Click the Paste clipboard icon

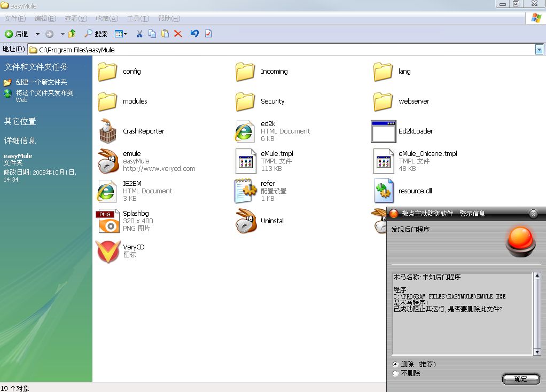(165, 34)
